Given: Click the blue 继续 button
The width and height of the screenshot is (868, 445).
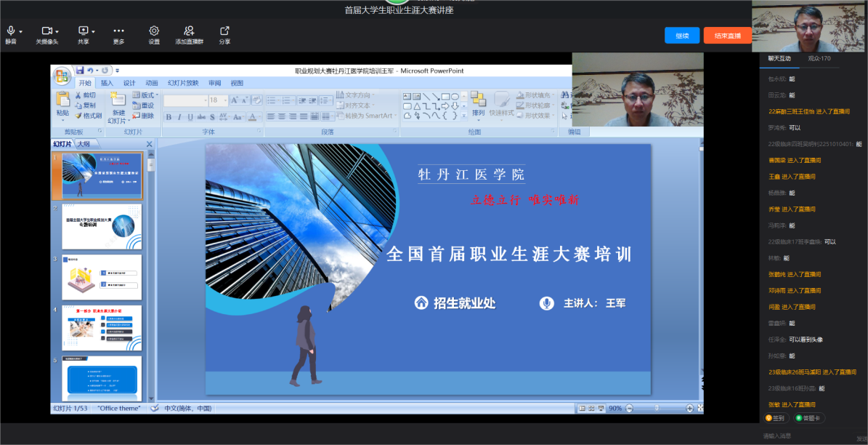Looking at the screenshot, I should point(682,36).
